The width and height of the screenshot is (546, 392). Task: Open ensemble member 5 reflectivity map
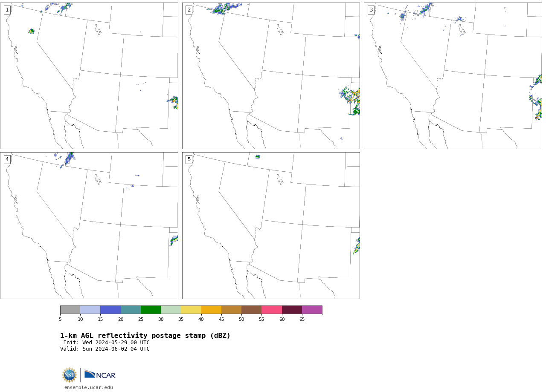pyautogui.click(x=271, y=225)
